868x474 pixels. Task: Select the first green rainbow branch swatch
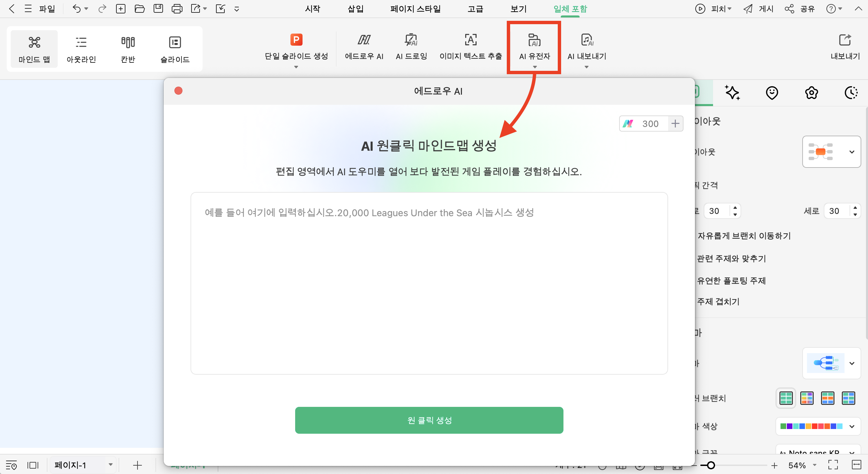786,398
